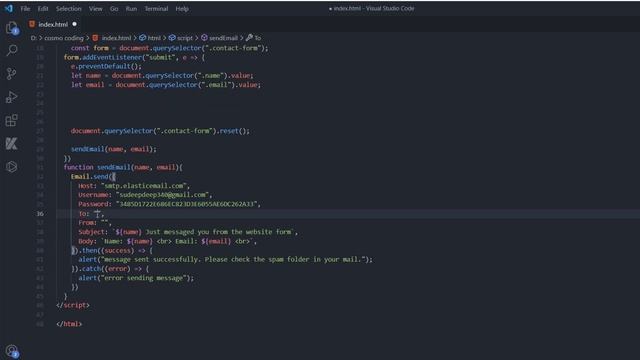Click the closing </html> tag
The width and height of the screenshot is (640, 360).
(x=69, y=324)
